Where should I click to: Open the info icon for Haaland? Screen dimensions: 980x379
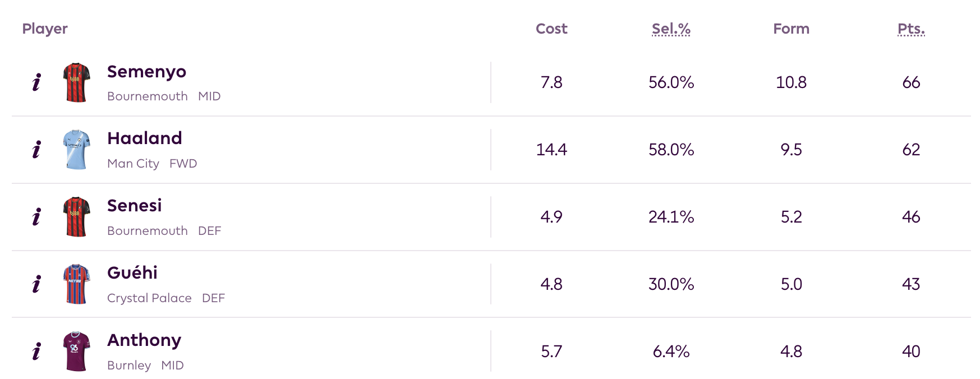pyautogui.click(x=36, y=150)
